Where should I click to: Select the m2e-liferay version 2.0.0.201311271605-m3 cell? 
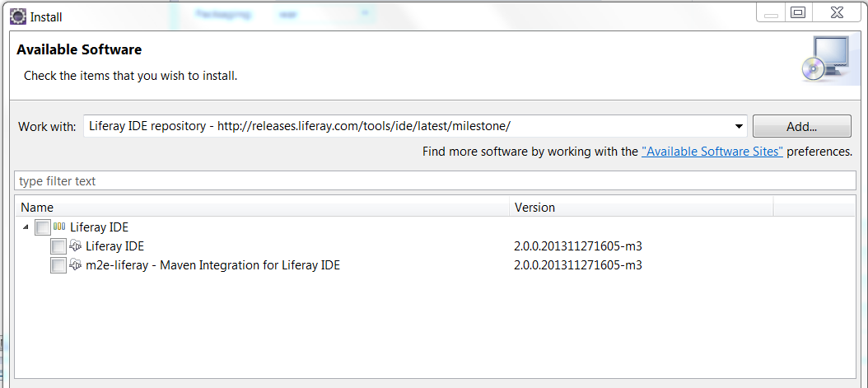pos(578,265)
